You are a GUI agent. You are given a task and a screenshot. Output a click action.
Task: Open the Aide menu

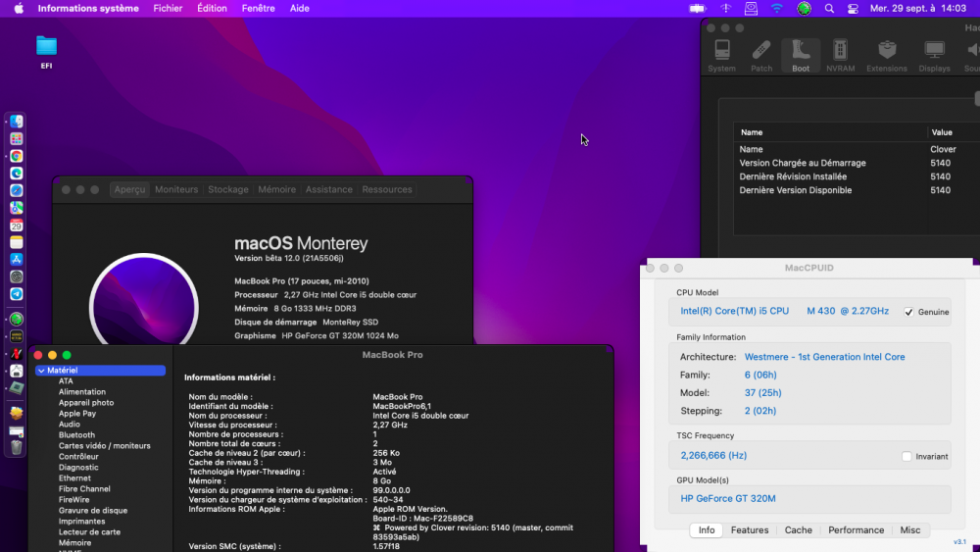click(299, 9)
